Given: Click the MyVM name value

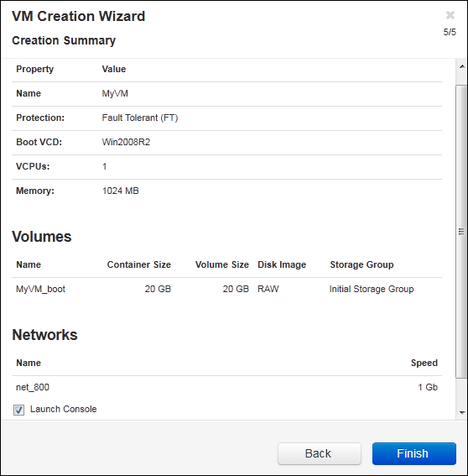Looking at the screenshot, I should (x=115, y=93).
